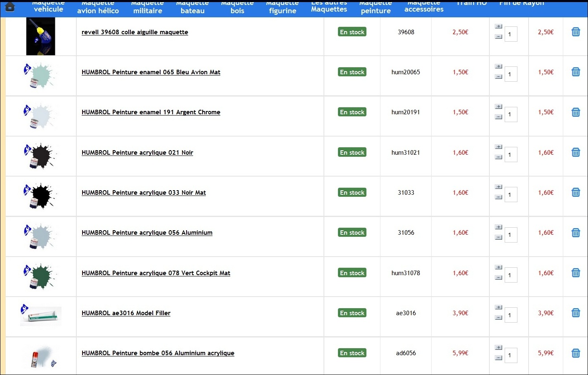Remove 191 Argent Chrome from cart
The height and width of the screenshot is (375, 588).
576,112
